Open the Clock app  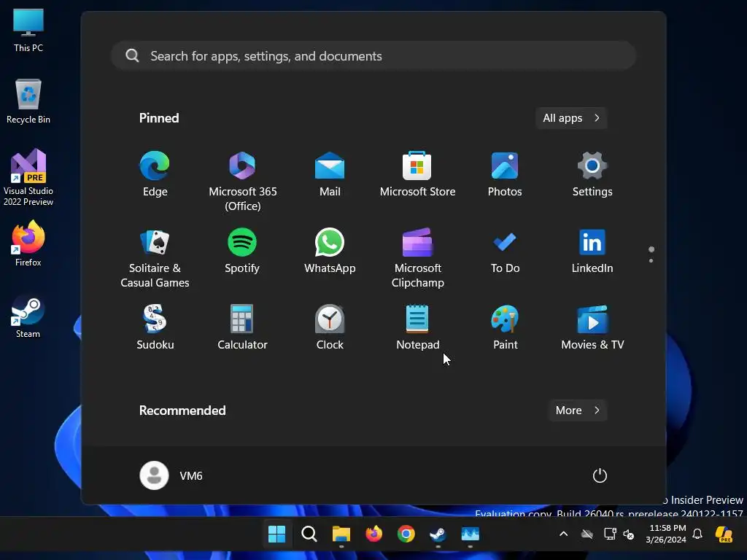[330, 327]
